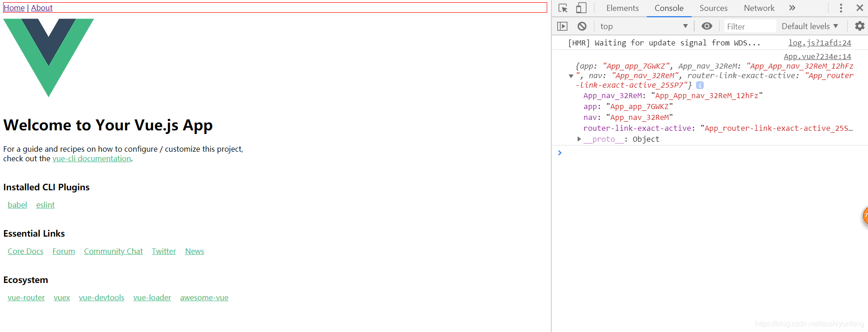
Task: Click the Welcome to Your Vue.js App heading
Action: [x=108, y=125]
